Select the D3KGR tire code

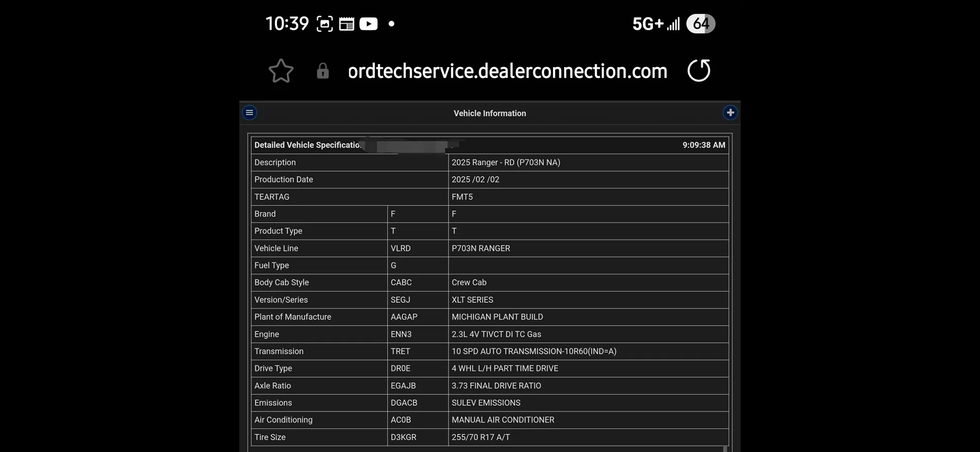click(403, 437)
